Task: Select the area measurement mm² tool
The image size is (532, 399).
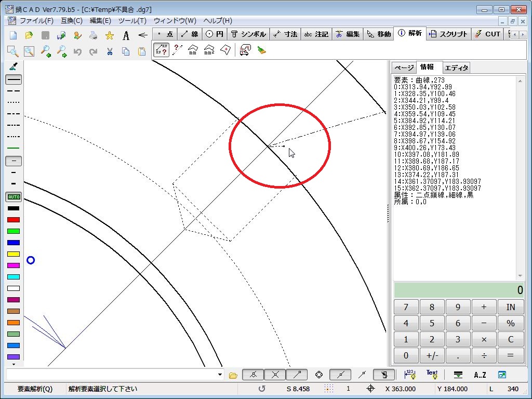Action: [x=209, y=50]
